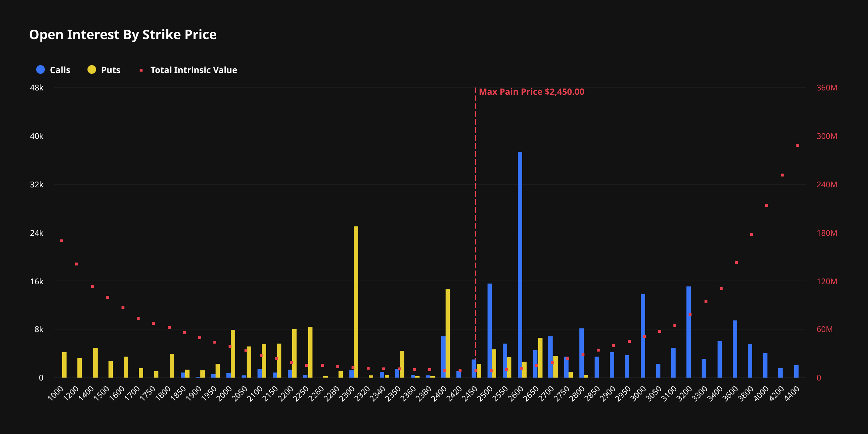
Task: Click the 2450 strike label on x-axis
Action: pyautogui.click(x=469, y=393)
